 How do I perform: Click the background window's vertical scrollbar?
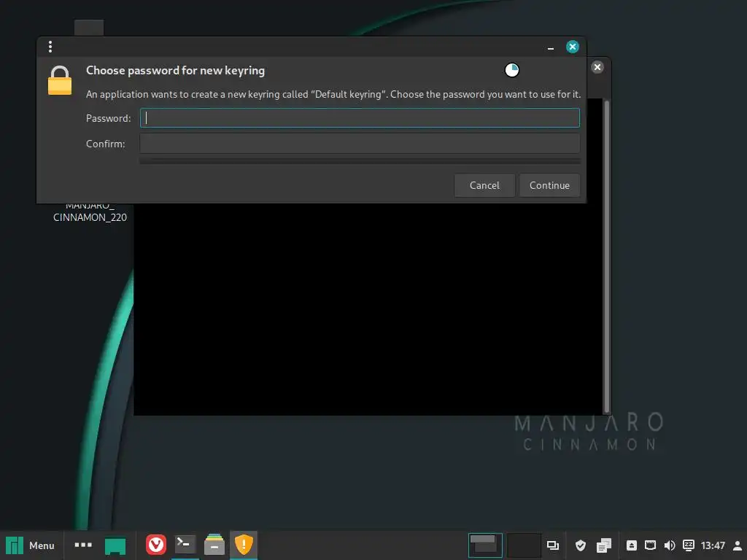[x=606, y=256]
